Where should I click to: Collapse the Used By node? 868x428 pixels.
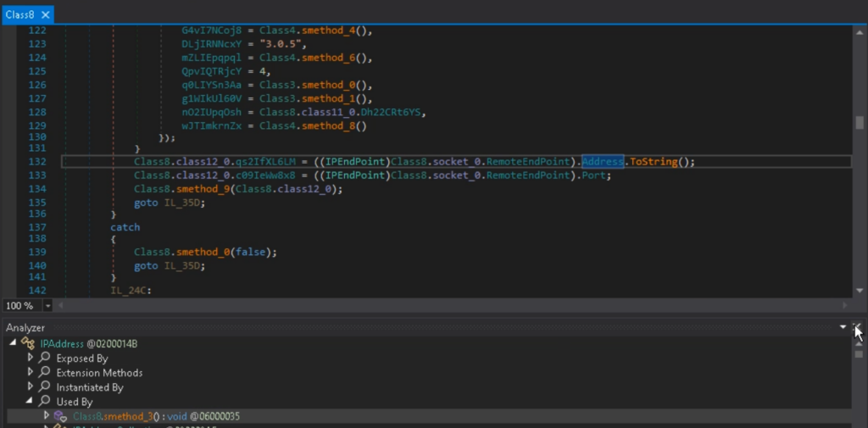31,402
